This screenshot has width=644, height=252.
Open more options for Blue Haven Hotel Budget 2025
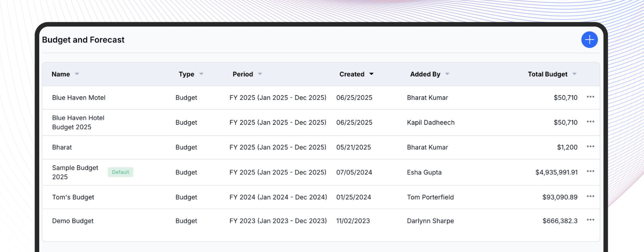pos(590,122)
